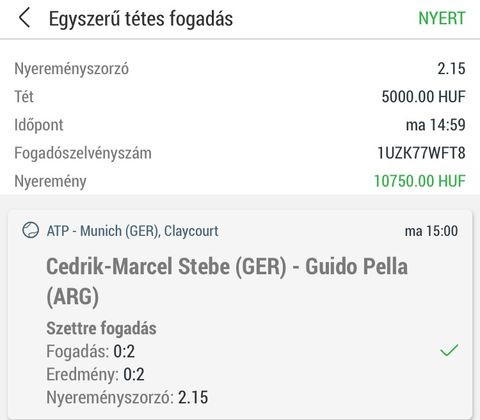Click the Tét row label
Viewport: 480px width, 420px height.
click(24, 97)
